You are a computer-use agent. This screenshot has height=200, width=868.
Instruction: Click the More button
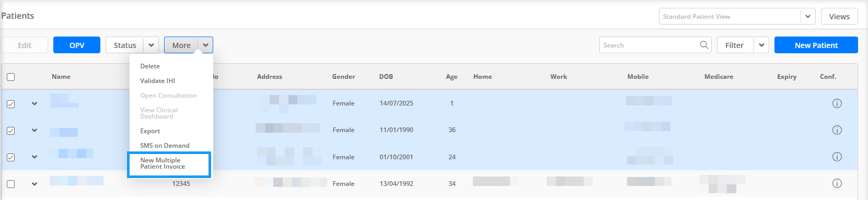pos(181,45)
